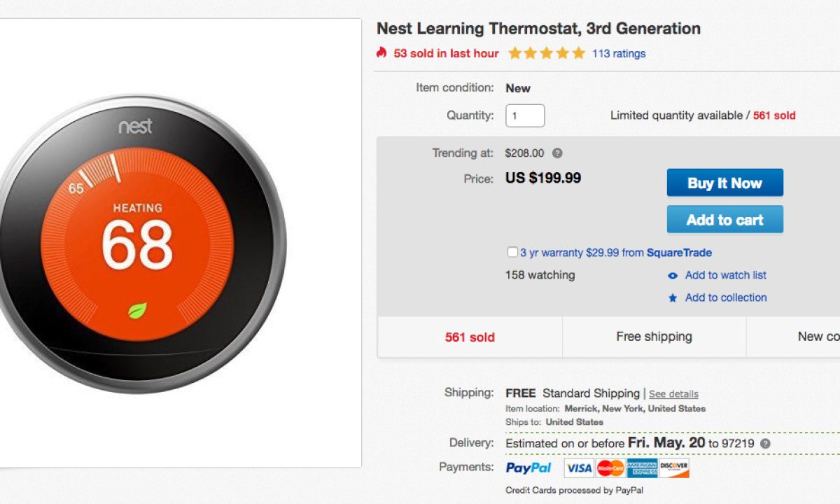Select the Free shipping tab
The width and height of the screenshot is (840, 504).
click(654, 337)
